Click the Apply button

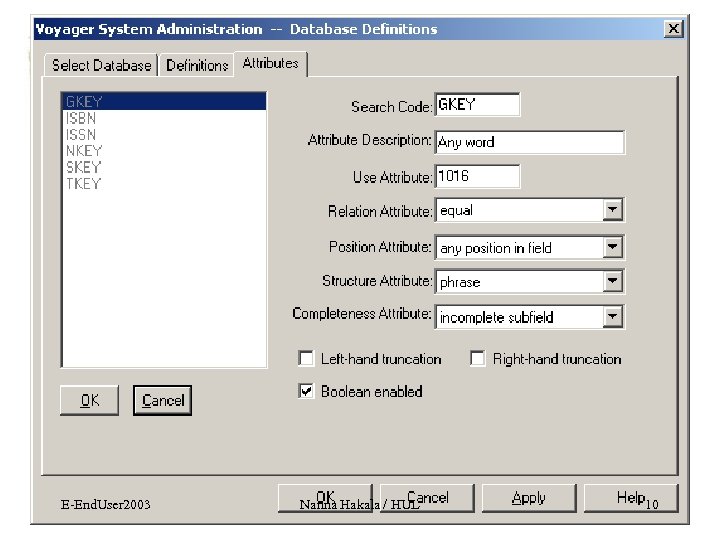coord(529,498)
